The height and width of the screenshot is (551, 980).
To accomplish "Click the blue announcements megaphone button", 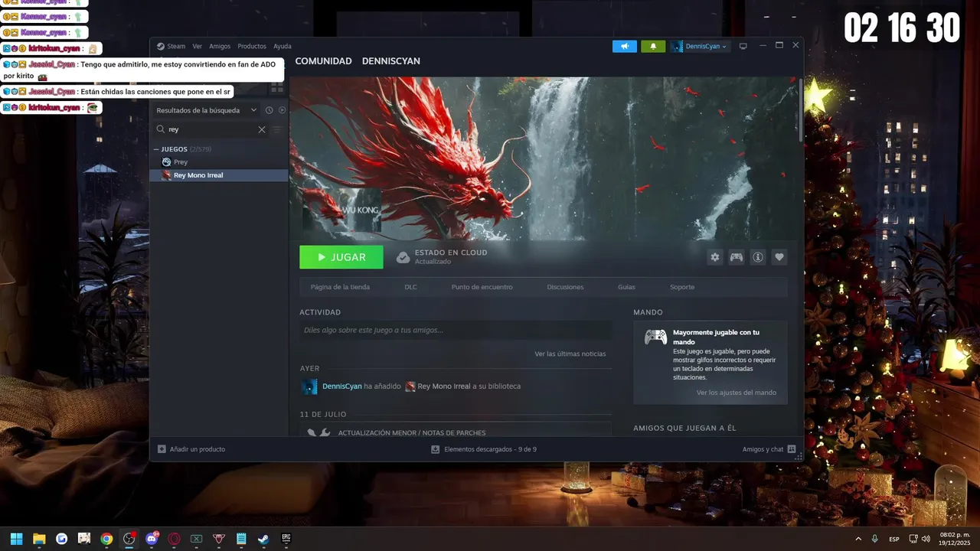I will click(625, 46).
